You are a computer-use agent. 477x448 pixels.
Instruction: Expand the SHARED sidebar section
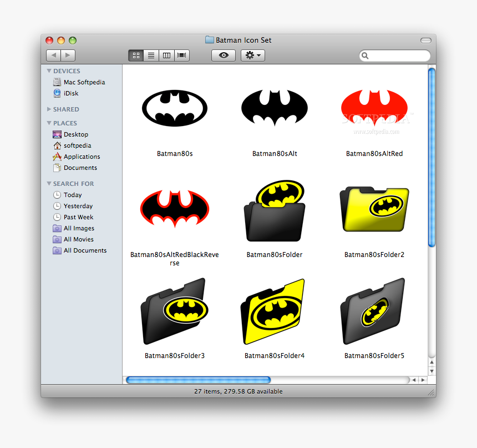pos(49,109)
